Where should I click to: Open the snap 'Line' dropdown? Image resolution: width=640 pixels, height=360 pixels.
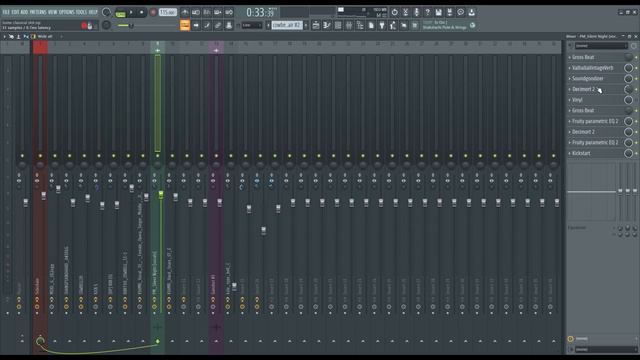(251, 25)
